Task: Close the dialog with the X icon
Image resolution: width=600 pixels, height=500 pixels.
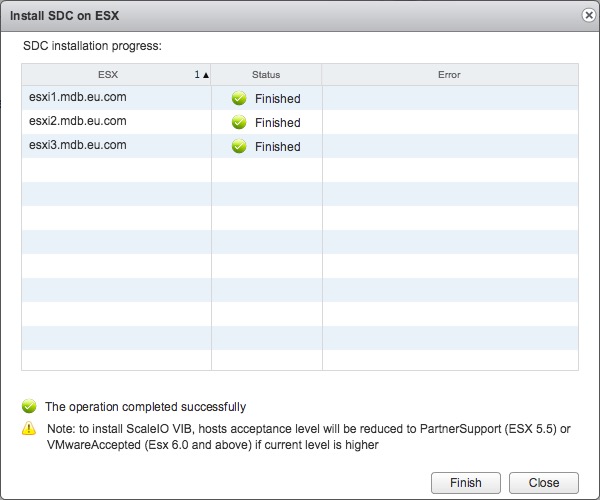Action: click(587, 16)
